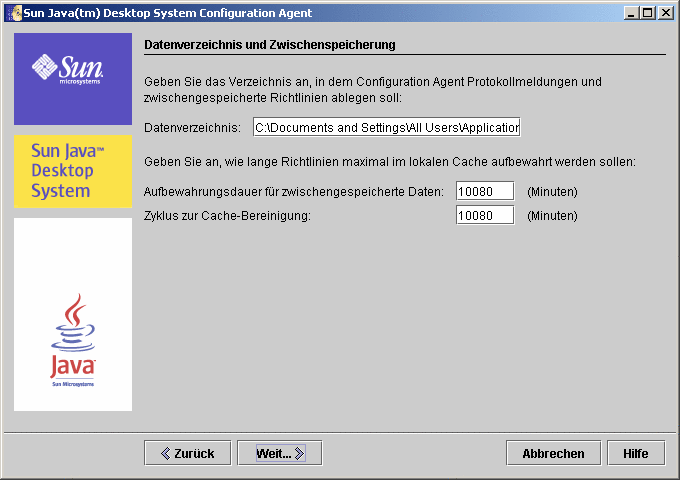Click the Datenverzeichnis: label
This screenshot has width=680, height=480.
coord(192,128)
